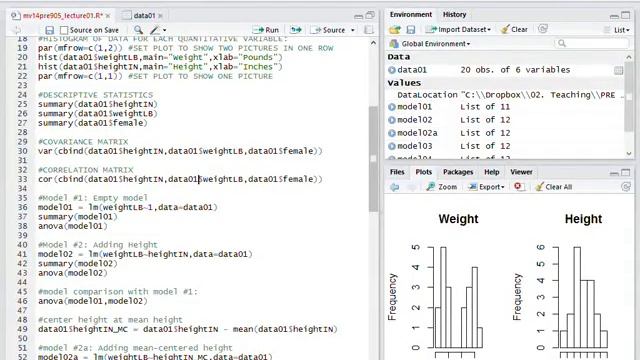Maximize the source editor pane
The image size is (640, 360).
[370, 16]
